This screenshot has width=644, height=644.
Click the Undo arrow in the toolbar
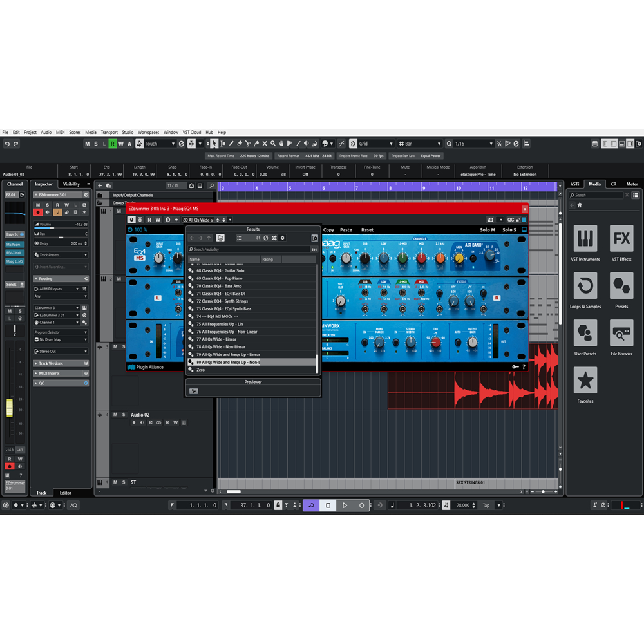point(7,144)
